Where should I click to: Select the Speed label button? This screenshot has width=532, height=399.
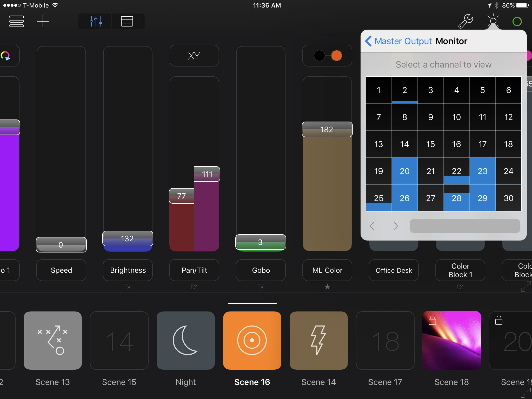pyautogui.click(x=61, y=270)
